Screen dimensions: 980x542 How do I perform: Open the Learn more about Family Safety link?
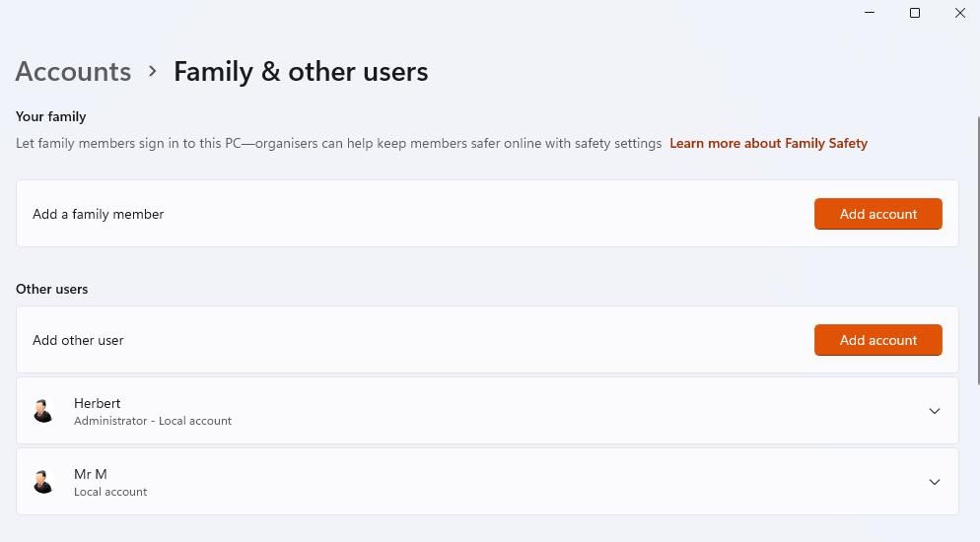click(x=768, y=143)
